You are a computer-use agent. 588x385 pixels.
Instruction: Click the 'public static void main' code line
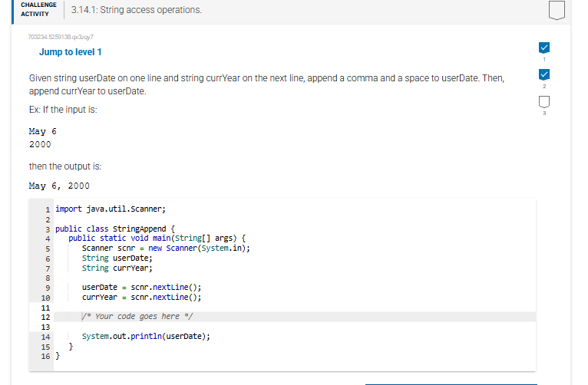tap(157, 239)
